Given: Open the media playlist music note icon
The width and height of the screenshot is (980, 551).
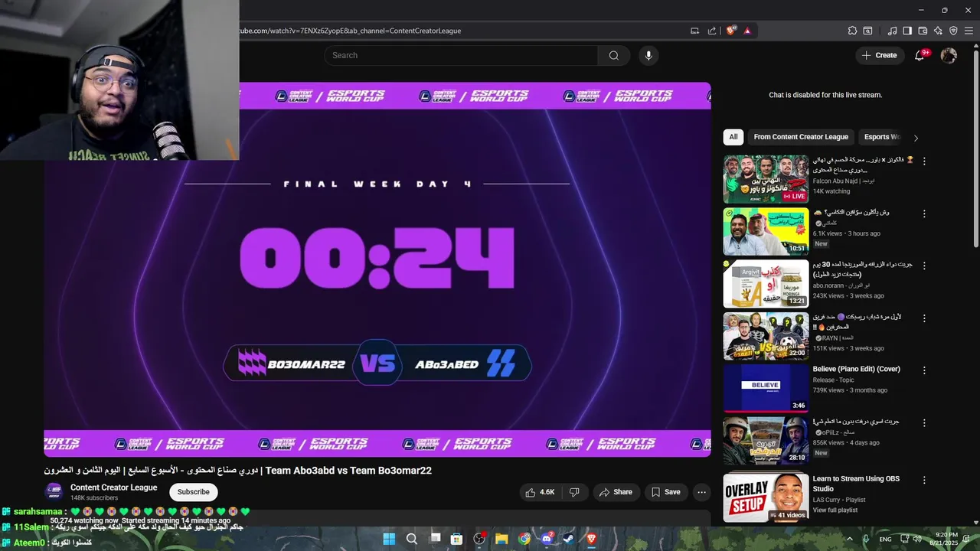Looking at the screenshot, I should (x=892, y=31).
